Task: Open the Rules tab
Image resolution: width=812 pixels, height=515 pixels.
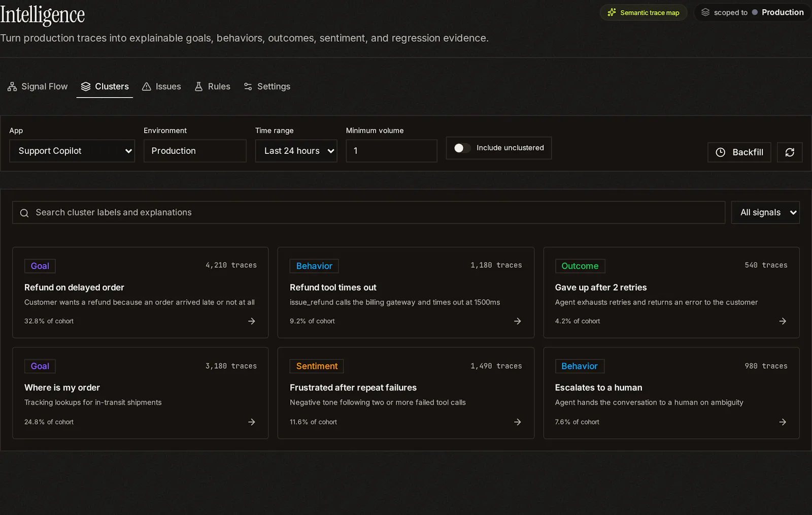Action: tap(212, 87)
